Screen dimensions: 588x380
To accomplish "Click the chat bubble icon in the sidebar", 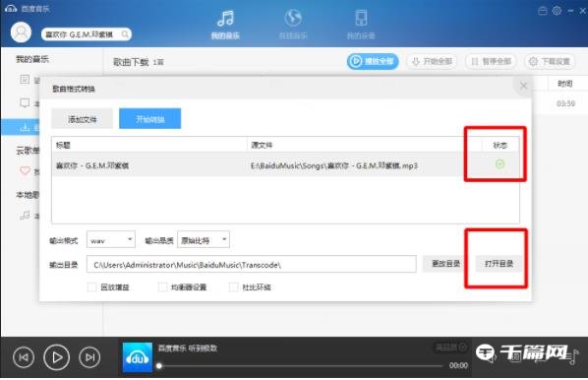I will click(x=25, y=103).
